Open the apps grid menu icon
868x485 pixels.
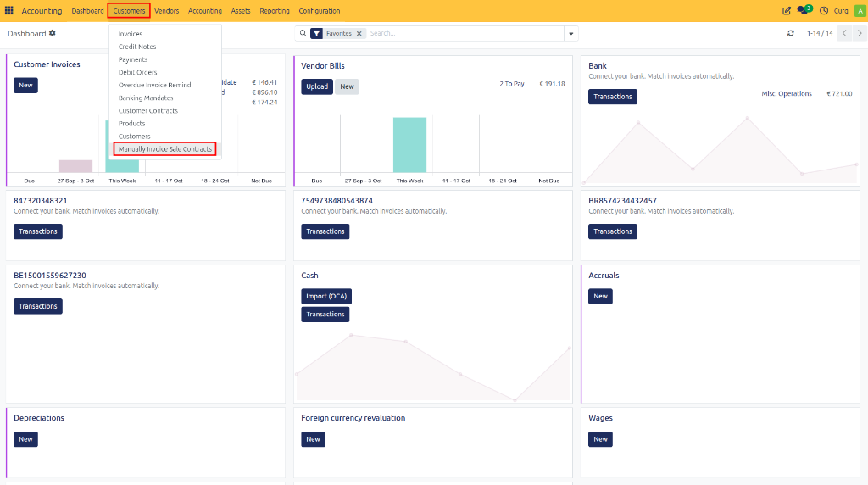pos(8,10)
